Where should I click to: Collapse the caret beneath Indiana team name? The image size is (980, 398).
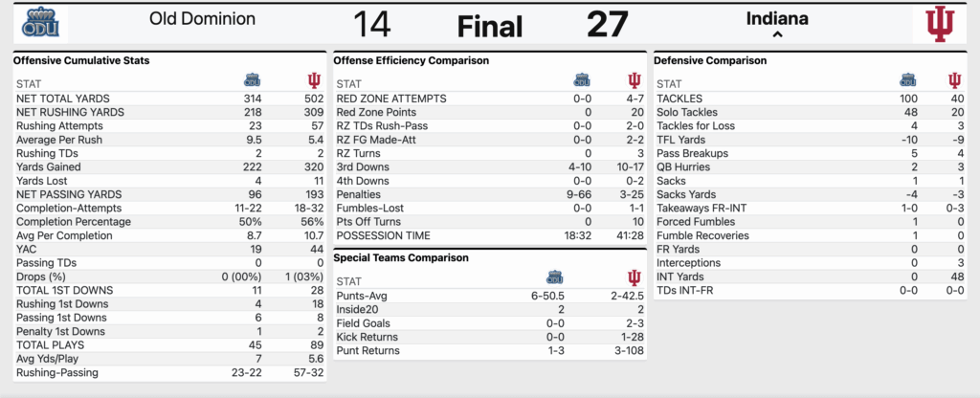pyautogui.click(x=777, y=35)
